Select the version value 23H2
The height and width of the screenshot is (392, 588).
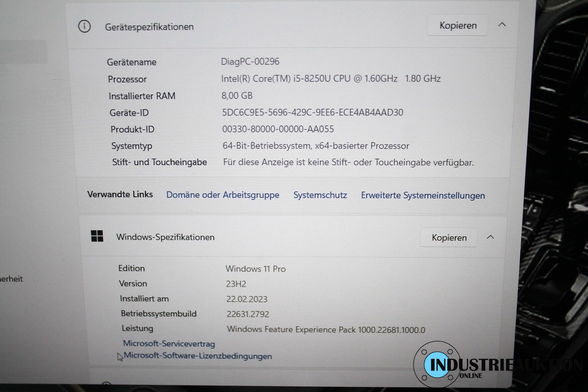[x=237, y=284]
